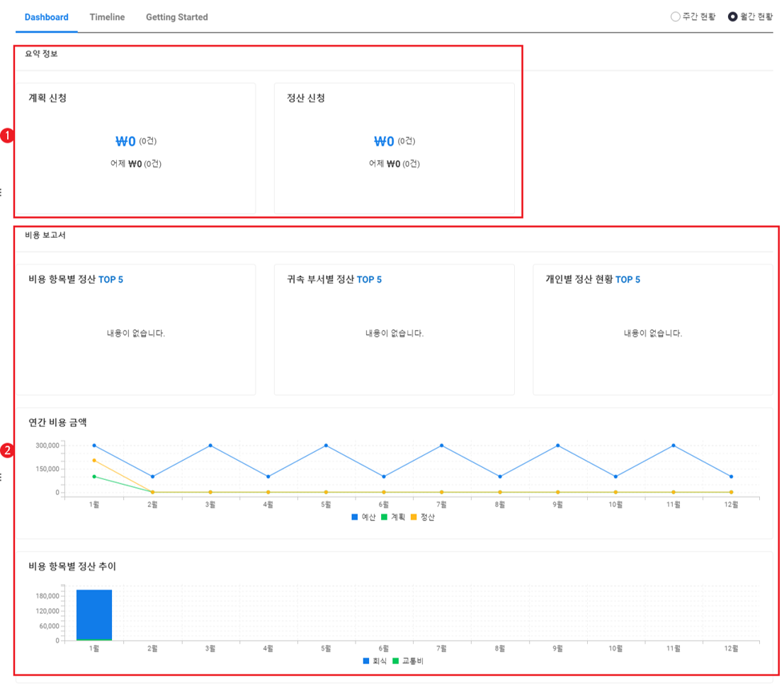
Task: Open the Getting Started tab
Action: 176,17
